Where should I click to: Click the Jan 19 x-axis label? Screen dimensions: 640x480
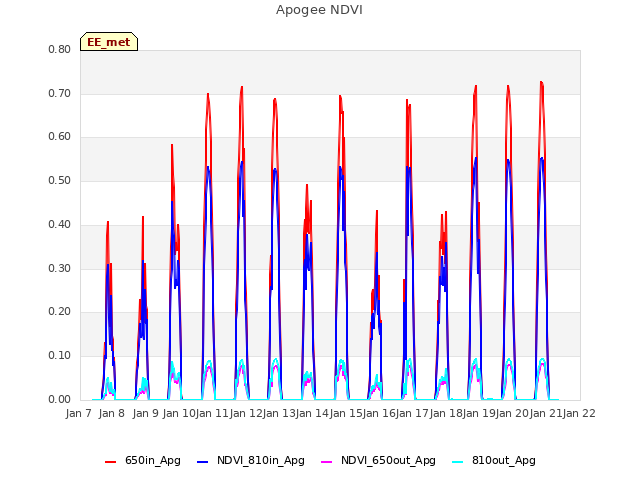tap(480, 413)
